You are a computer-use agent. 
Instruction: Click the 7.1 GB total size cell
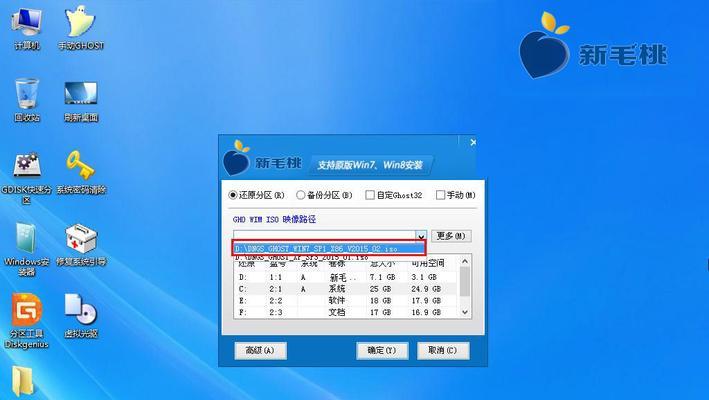pyautogui.click(x=382, y=277)
